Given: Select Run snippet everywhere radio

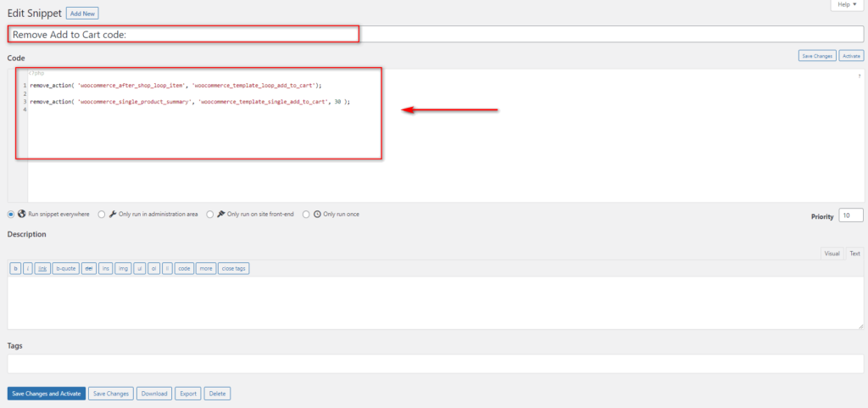Looking at the screenshot, I should click(x=11, y=215).
